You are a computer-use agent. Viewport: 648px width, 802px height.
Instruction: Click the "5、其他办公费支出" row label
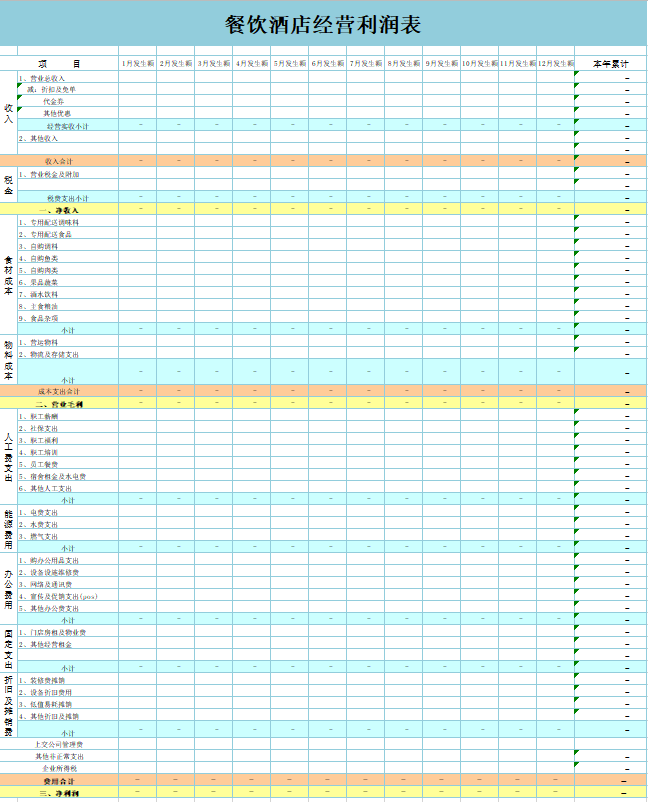click(49, 609)
